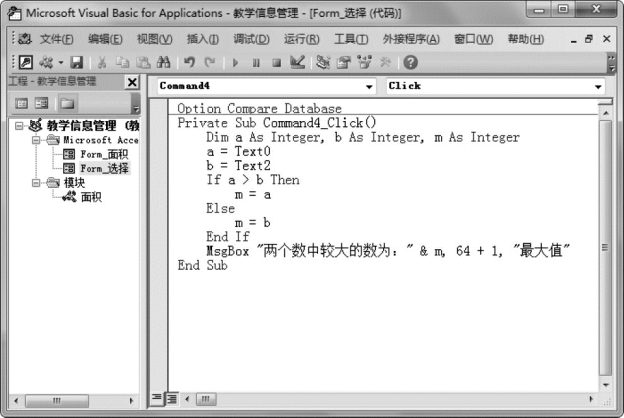Collapse 教学信息管理 project node
The width and height of the screenshot is (624, 418).
[x=19, y=126]
